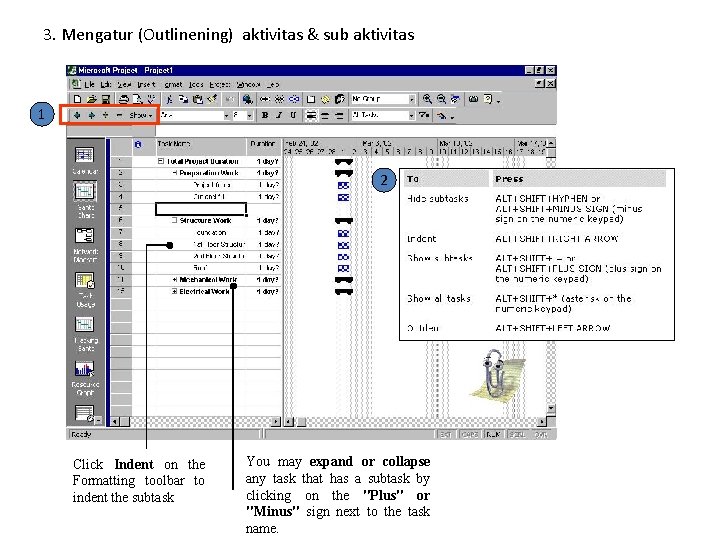Select the Roof task row
The height and width of the screenshot is (540, 720).
pyautogui.click(x=196, y=268)
